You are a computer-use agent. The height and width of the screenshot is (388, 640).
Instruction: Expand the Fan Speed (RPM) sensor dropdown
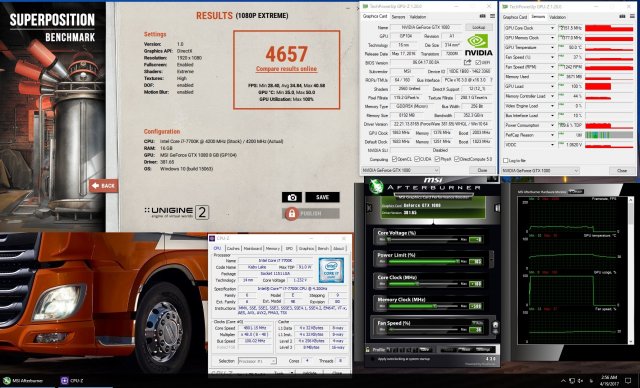point(552,67)
